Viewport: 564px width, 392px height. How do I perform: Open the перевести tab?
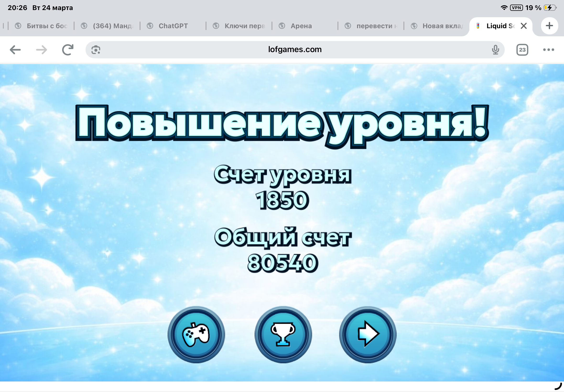(376, 26)
